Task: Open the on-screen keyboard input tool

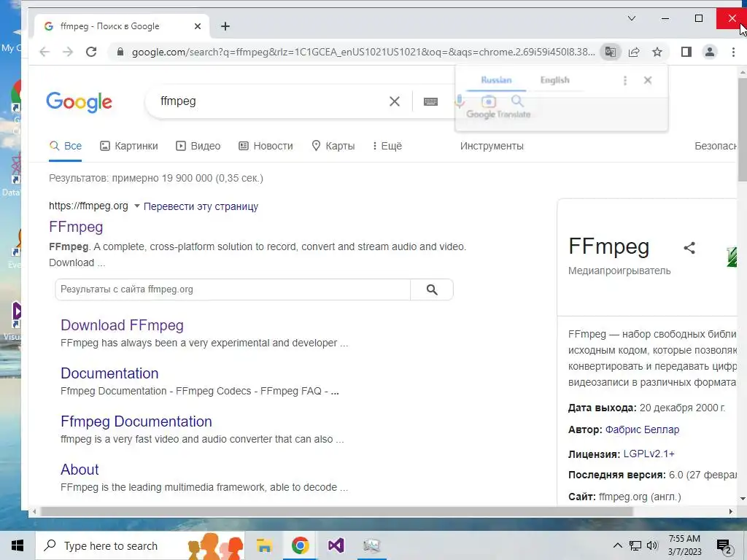Action: point(430,101)
